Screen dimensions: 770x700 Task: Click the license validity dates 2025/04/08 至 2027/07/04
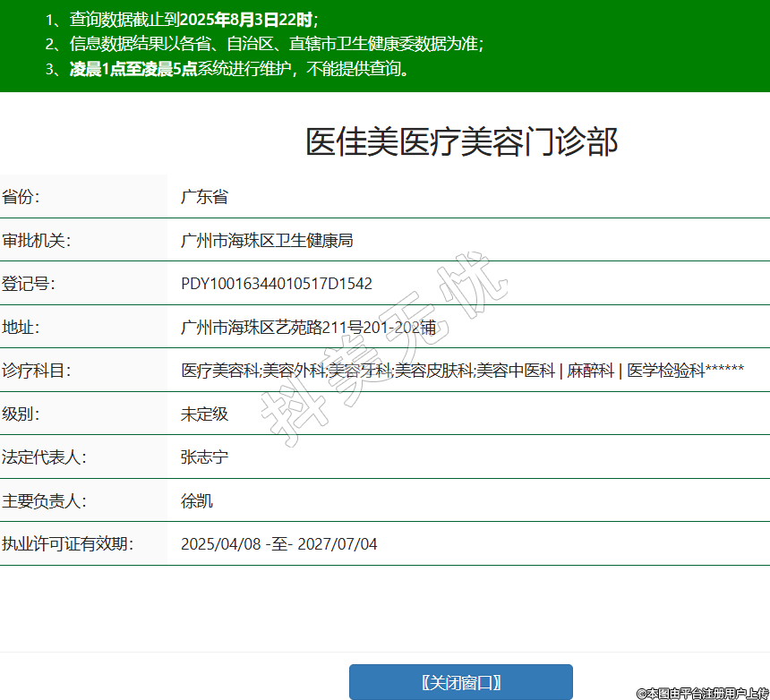[278, 544]
